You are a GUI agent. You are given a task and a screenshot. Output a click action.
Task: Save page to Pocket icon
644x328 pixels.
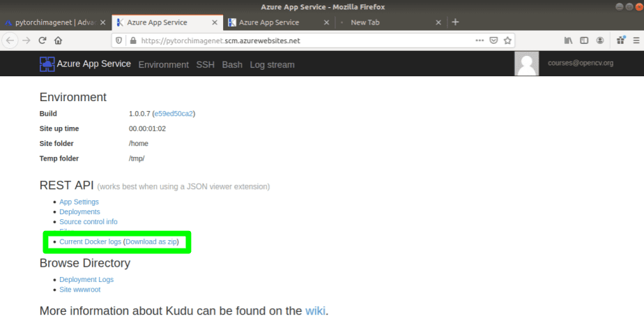pyautogui.click(x=493, y=40)
